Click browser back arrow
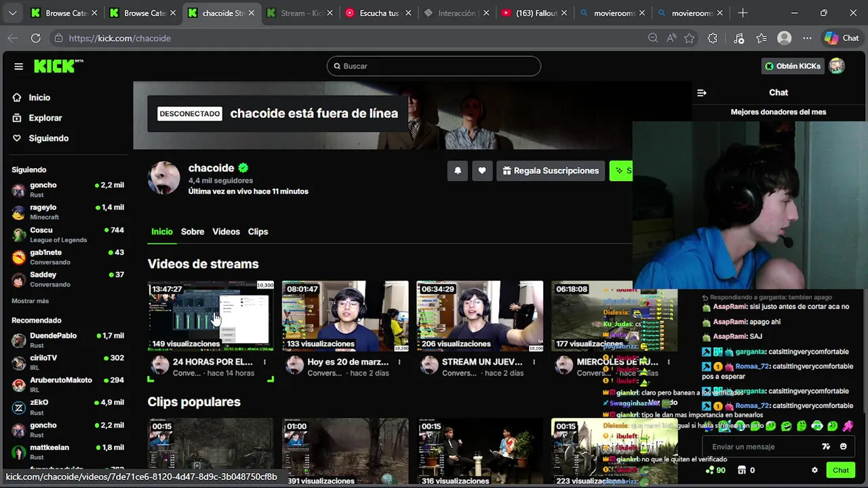868x488 pixels. (x=12, y=39)
